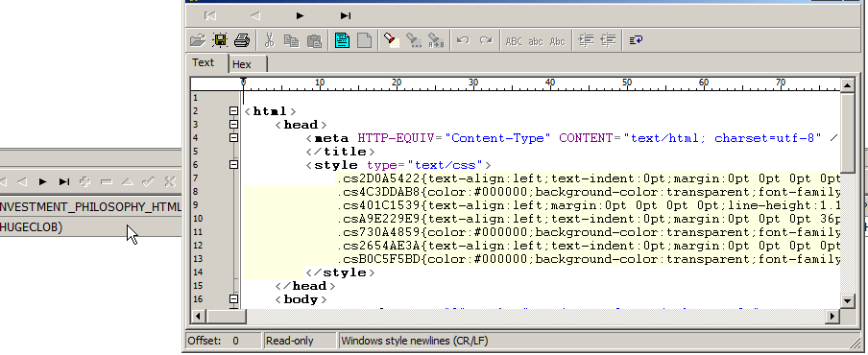Click the Indent lines icon
Screen dimensions: 868x355
[x=586, y=39]
